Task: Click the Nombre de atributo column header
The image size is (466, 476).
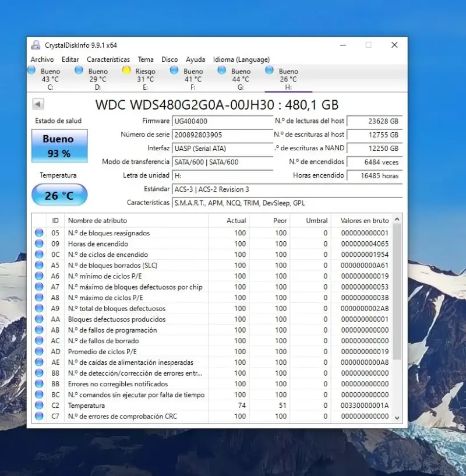Action: point(136,221)
